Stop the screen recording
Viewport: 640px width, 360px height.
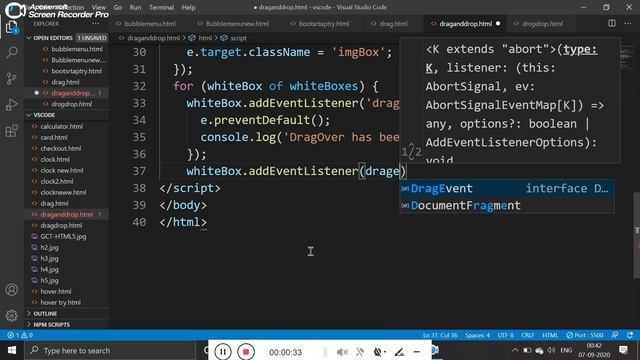[246, 351]
